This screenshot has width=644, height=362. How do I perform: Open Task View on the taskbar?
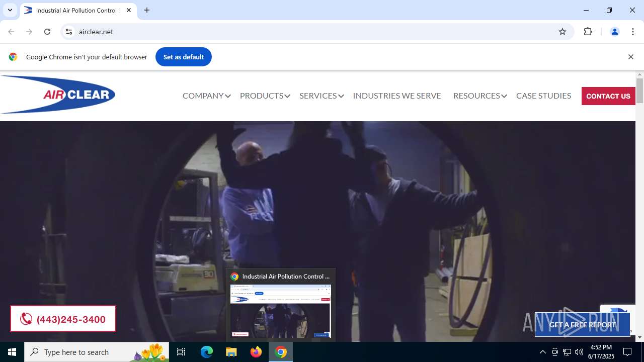pyautogui.click(x=181, y=352)
